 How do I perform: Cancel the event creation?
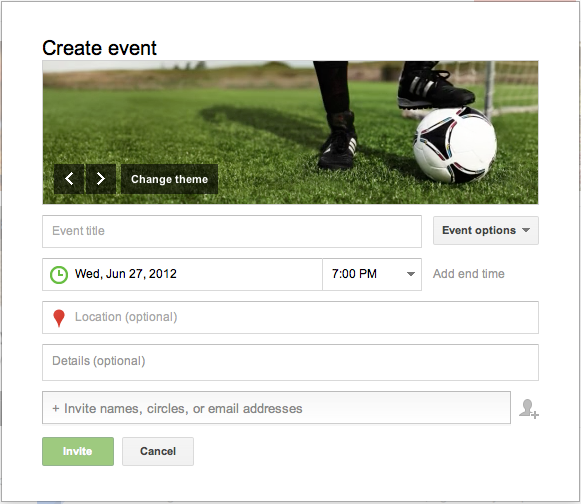tap(158, 451)
